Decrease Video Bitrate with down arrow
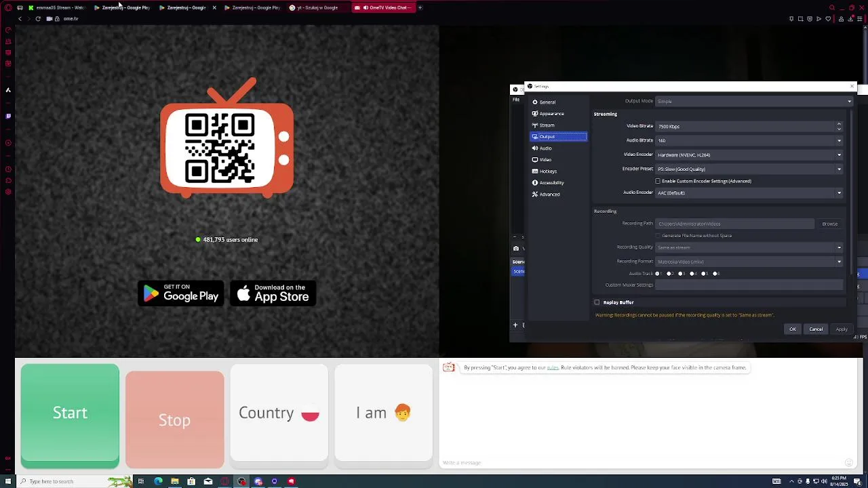The image size is (868, 488). pyautogui.click(x=839, y=129)
